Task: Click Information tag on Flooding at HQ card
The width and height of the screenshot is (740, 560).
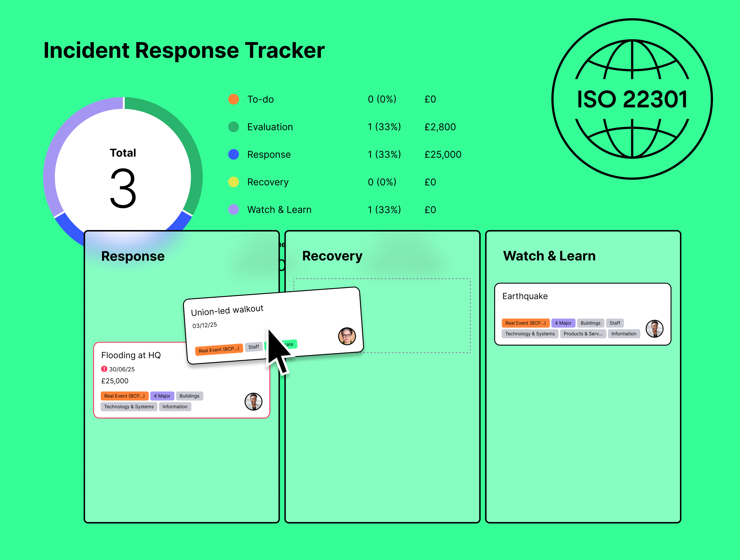Action: point(175,407)
